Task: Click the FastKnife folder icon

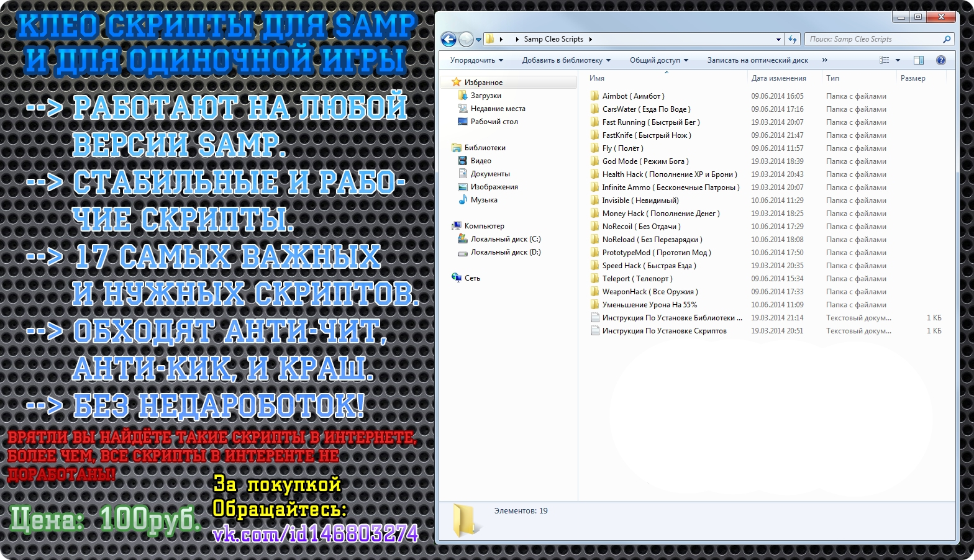Action: (594, 135)
